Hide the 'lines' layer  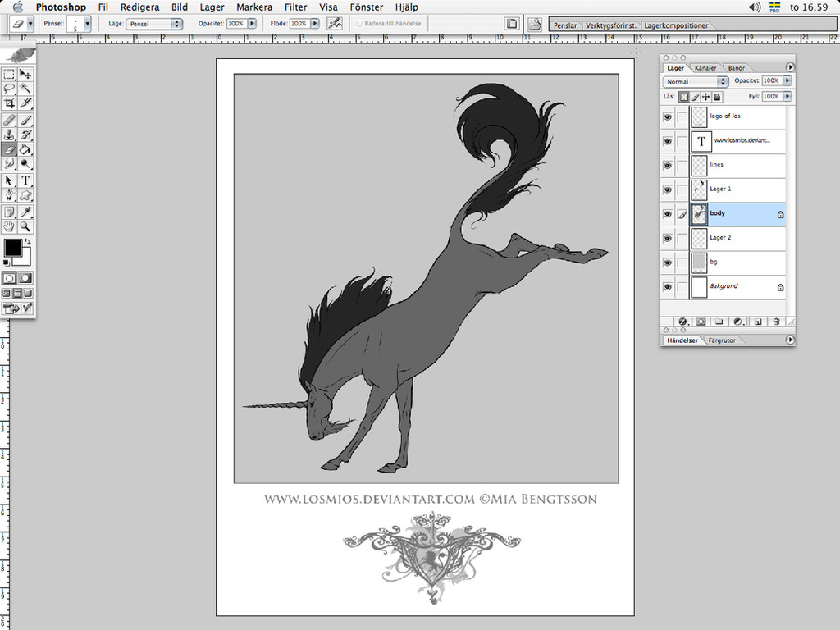point(668,166)
